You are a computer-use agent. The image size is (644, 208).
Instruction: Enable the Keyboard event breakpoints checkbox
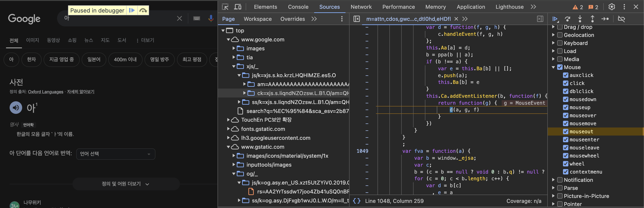(x=560, y=43)
